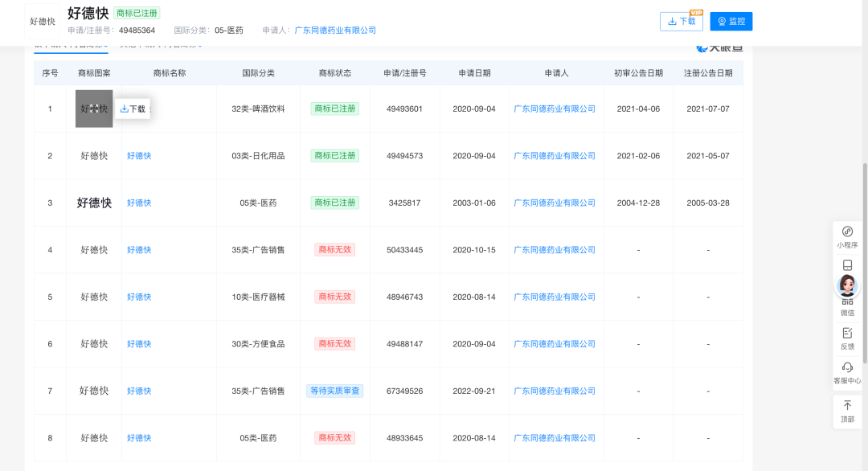
Task: Click the 好德快 logo thumbnail in header
Action: coord(42,21)
